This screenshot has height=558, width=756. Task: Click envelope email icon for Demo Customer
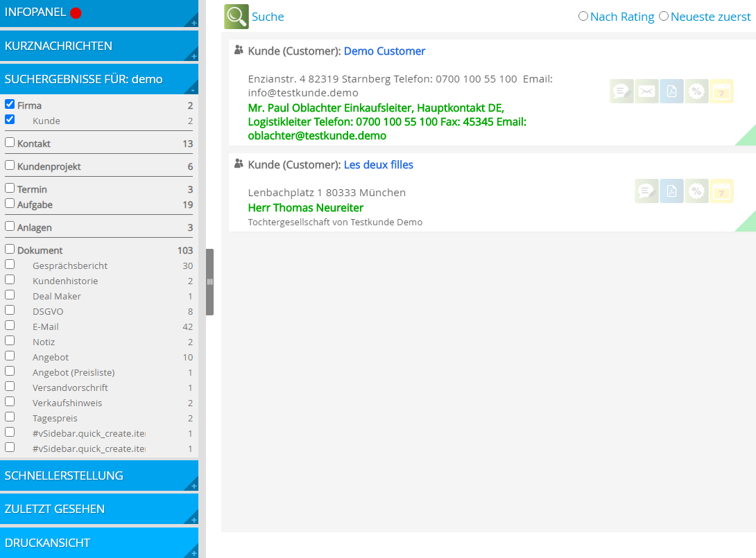646,91
